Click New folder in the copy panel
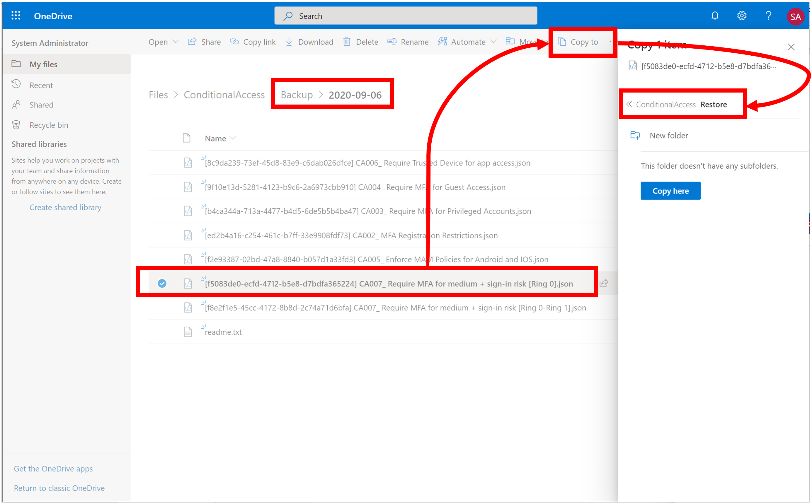The image size is (812, 504). (x=669, y=135)
